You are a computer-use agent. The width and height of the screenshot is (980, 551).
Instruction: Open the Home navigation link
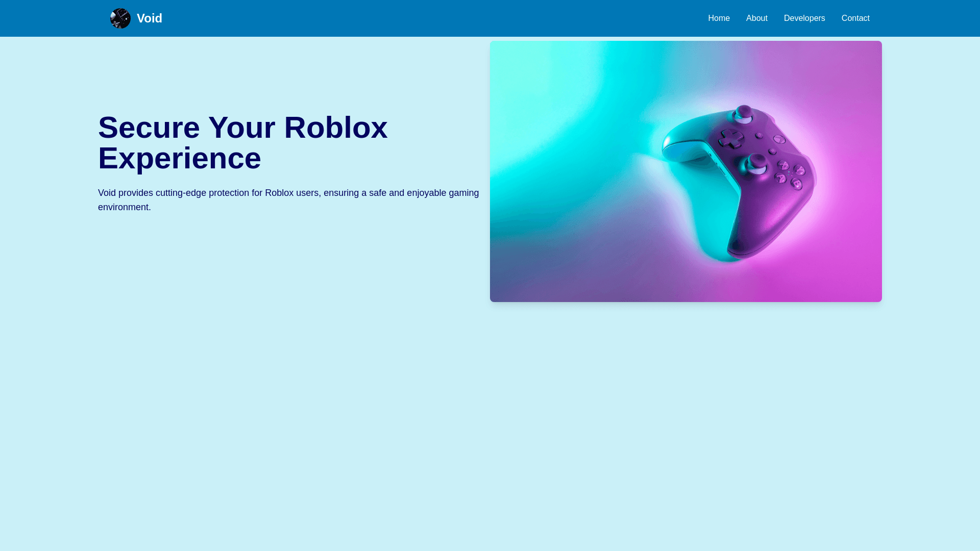pyautogui.click(x=719, y=18)
